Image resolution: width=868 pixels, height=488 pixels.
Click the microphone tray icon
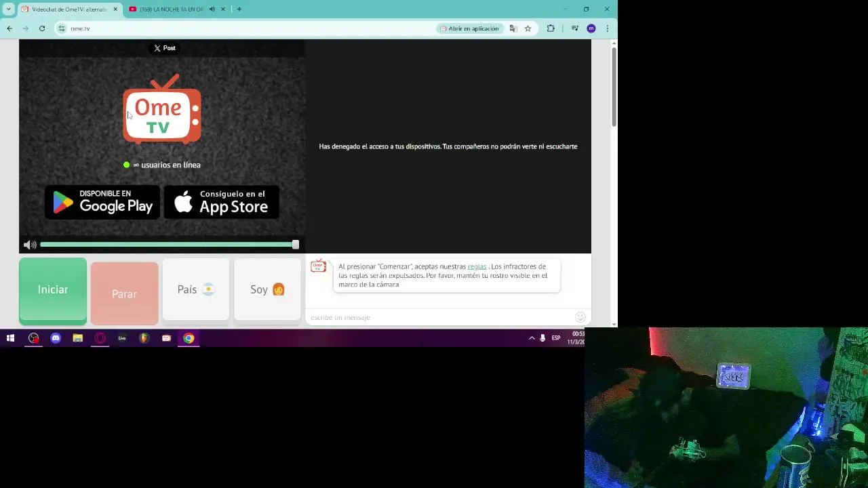coord(542,338)
